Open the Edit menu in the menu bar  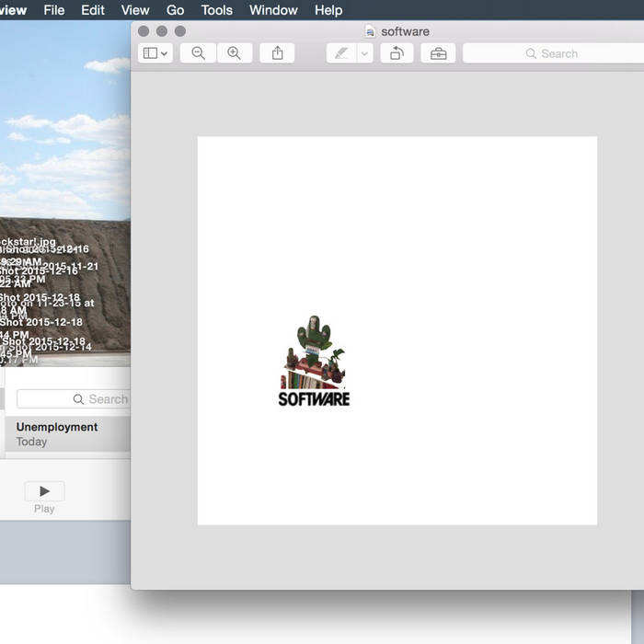pos(93,10)
